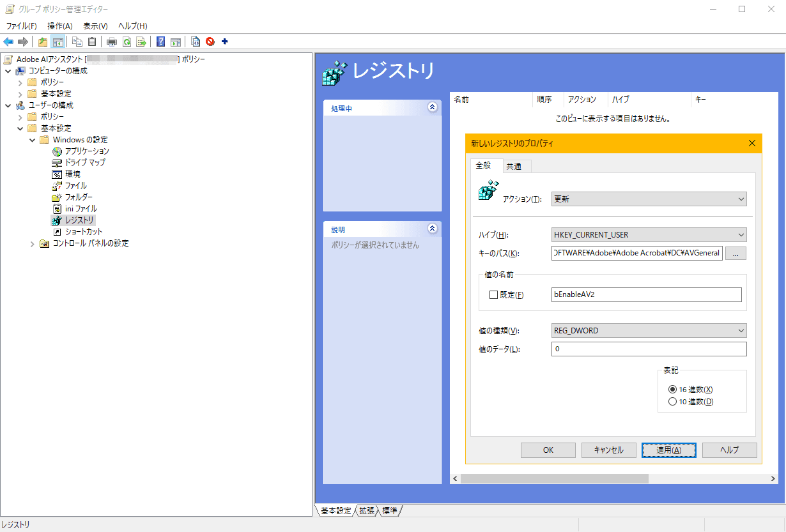The height and width of the screenshot is (532, 786).
Task: Select アプリケーション in the tree
Action: tap(87, 151)
